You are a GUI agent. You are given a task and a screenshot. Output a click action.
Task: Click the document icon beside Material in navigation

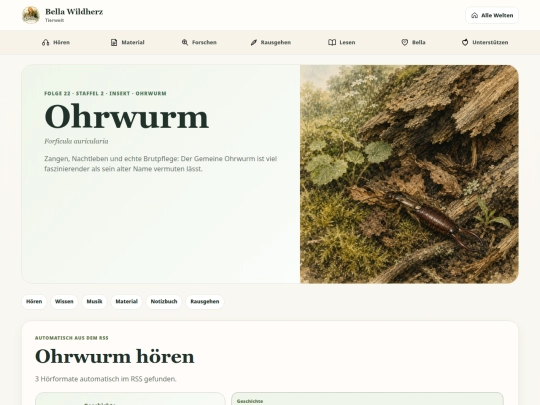114,42
